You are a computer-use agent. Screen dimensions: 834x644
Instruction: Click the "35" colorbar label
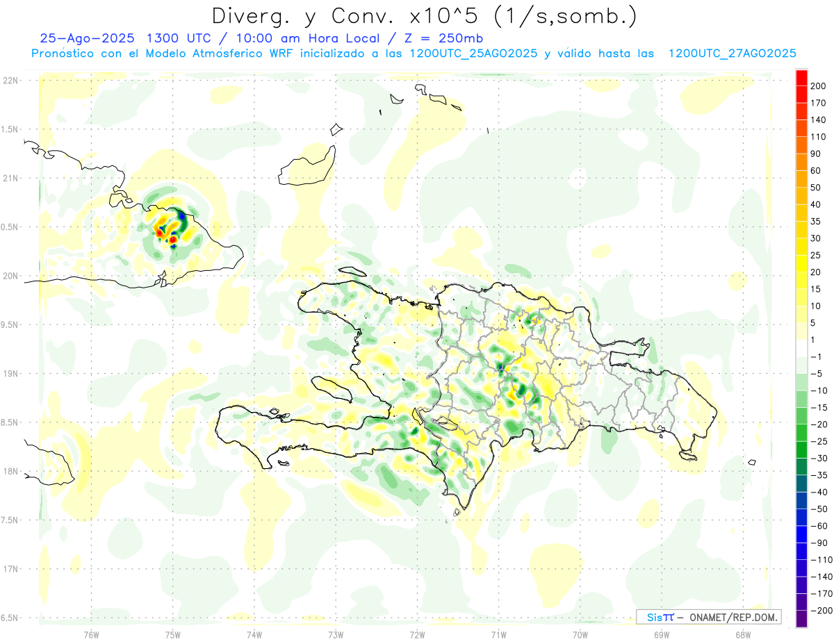[x=816, y=222]
